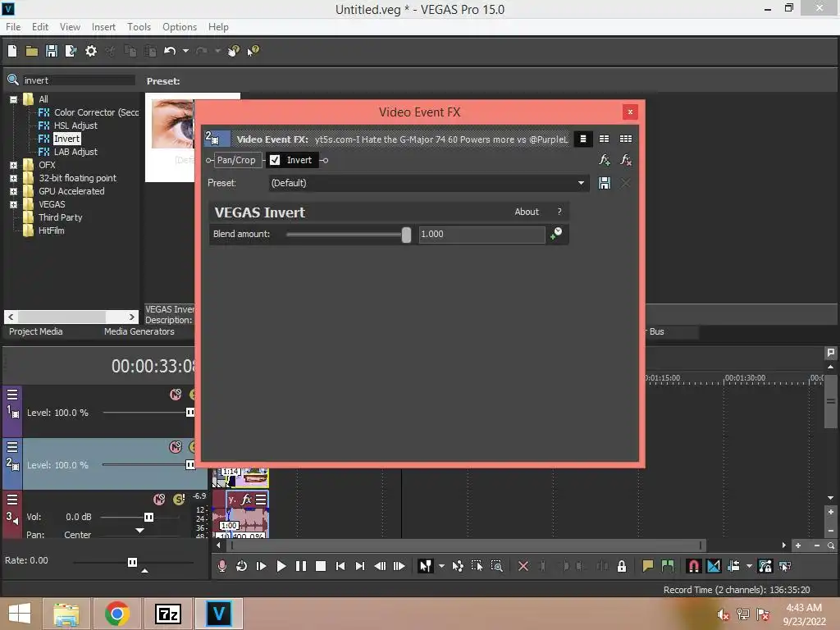Pause playback in the transport bar
This screenshot has width=840, height=630.
click(x=301, y=566)
